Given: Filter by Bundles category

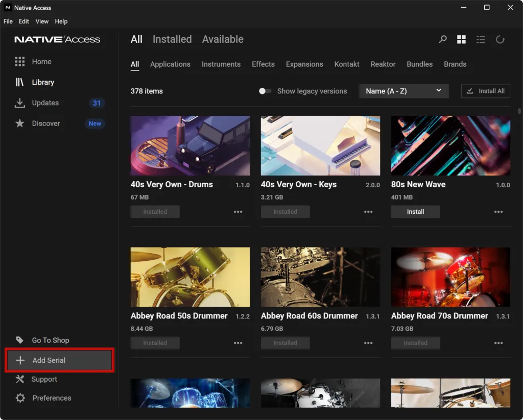Looking at the screenshot, I should pos(420,64).
